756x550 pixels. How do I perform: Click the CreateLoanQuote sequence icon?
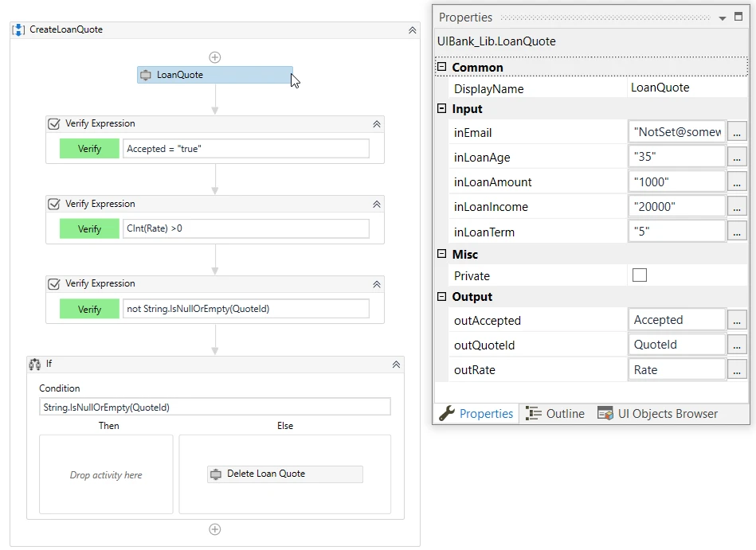(x=18, y=30)
